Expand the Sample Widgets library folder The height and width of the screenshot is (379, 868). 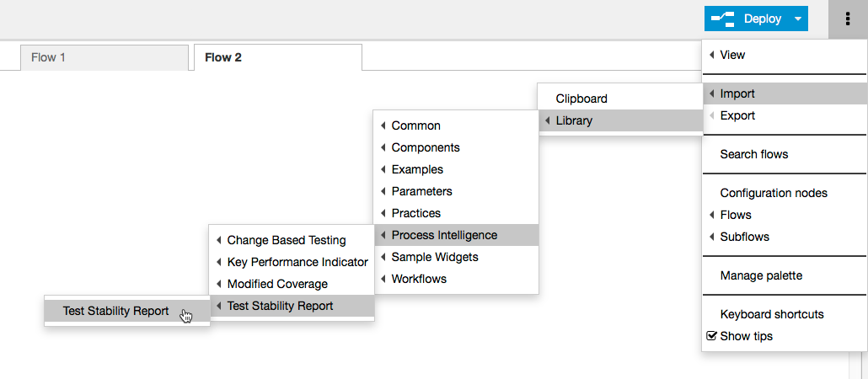click(x=456, y=257)
